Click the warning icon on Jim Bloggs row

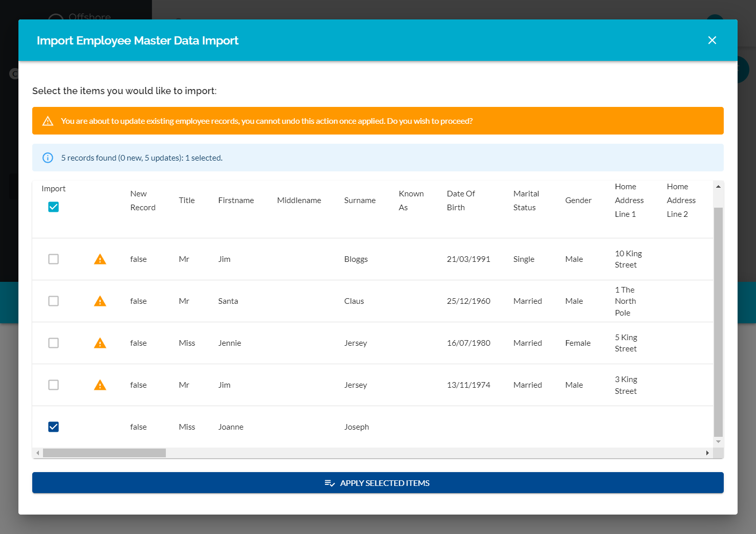[x=100, y=259]
